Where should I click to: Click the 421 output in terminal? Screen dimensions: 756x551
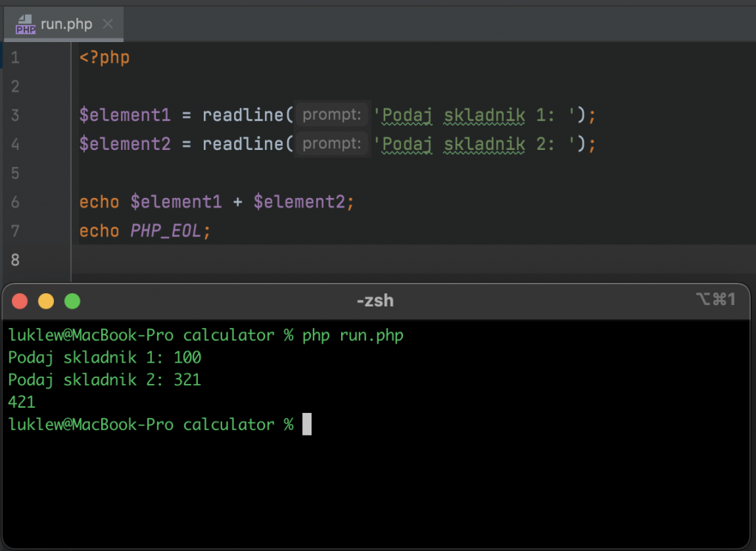click(21, 402)
